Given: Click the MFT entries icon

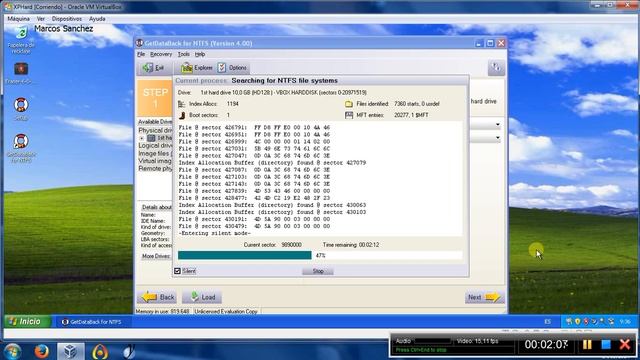Looking at the screenshot, I should pyautogui.click(x=349, y=115).
